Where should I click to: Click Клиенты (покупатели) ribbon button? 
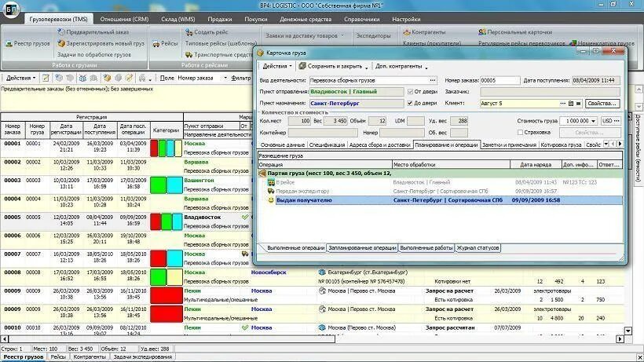(432, 43)
